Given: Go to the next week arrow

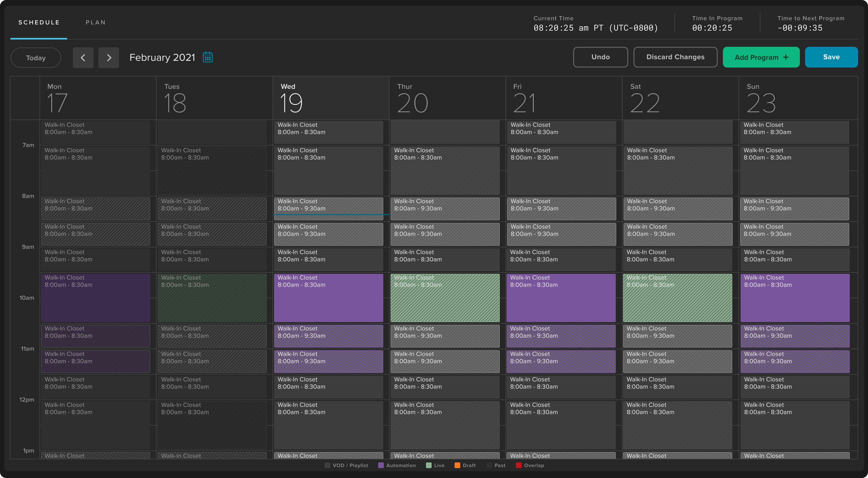Looking at the screenshot, I should point(108,58).
